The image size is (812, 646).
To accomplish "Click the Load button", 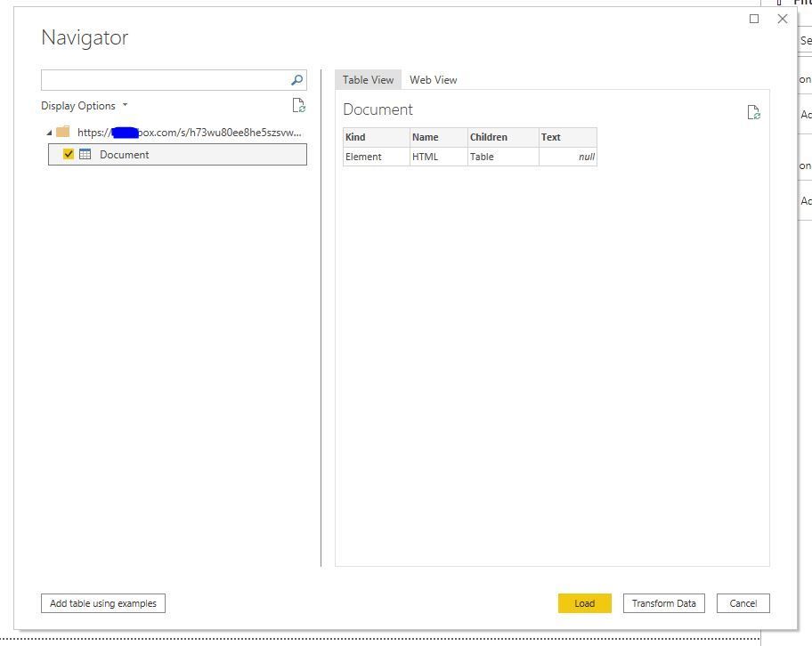I will coord(584,602).
